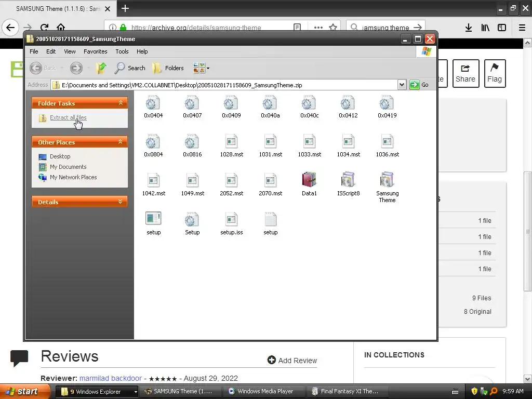Click the Up folder toolbar icon
The height and width of the screenshot is (399, 532).
[x=101, y=68]
